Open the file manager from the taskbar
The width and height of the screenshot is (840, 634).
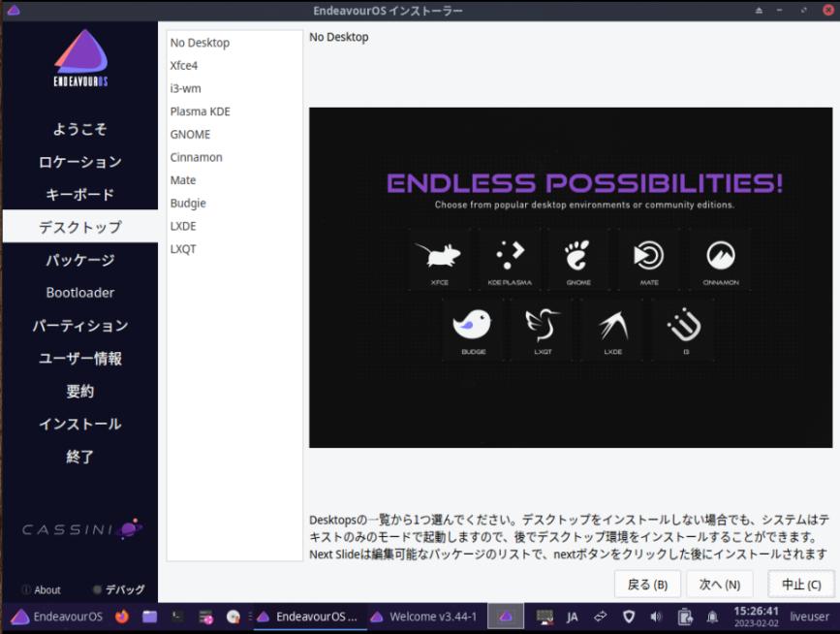pyautogui.click(x=149, y=617)
